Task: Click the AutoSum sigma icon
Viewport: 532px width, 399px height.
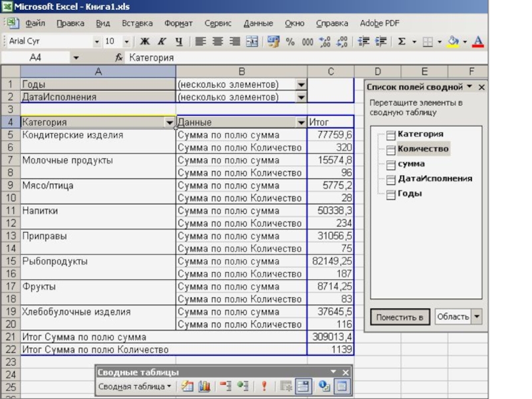Action: [402, 42]
